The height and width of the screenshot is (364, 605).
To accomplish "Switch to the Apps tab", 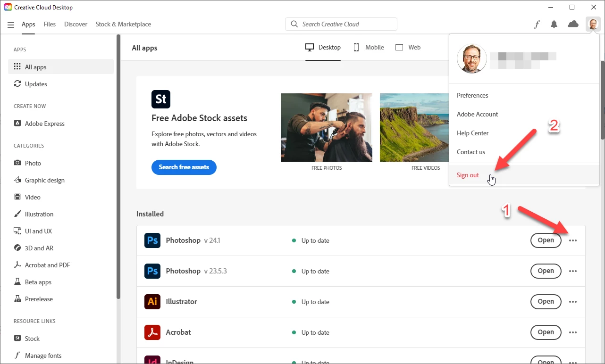I will point(28,25).
